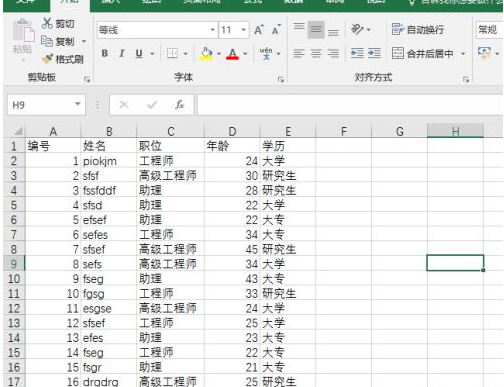Click the phonetic guide (wén) icon

(x=266, y=53)
